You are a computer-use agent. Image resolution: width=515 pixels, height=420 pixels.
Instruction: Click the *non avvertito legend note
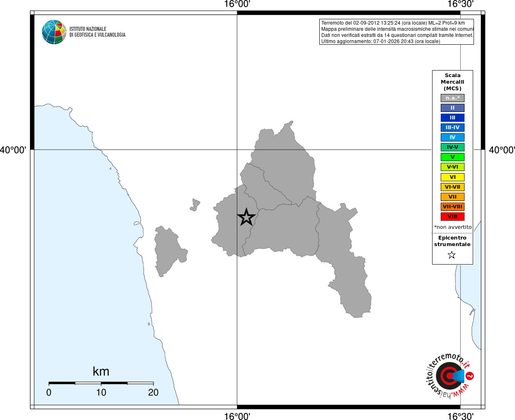pyautogui.click(x=453, y=227)
